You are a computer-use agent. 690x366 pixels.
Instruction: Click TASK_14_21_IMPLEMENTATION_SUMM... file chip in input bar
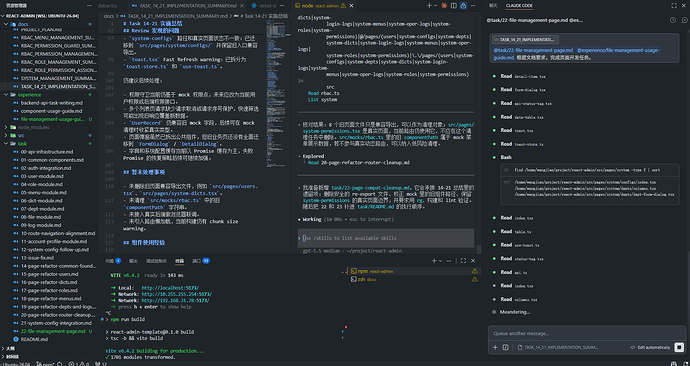click(558, 347)
